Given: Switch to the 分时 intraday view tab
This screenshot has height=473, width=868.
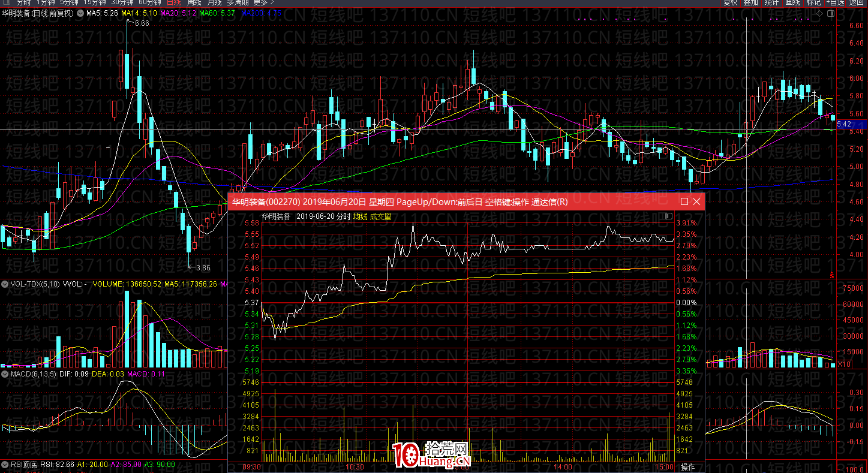Looking at the screenshot, I should (23, 3).
